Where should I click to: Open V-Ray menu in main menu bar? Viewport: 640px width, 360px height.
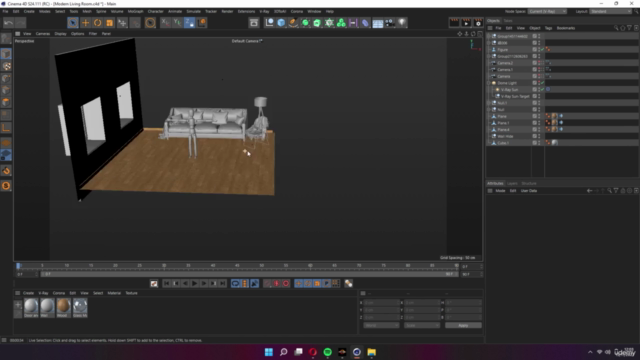tap(264, 11)
